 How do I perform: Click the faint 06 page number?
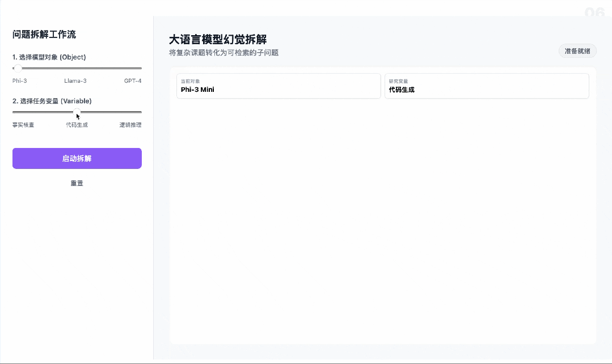594,12
